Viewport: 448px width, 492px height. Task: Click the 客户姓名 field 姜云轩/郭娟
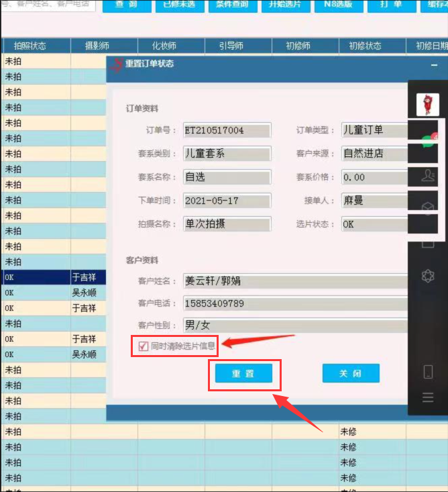(x=295, y=281)
